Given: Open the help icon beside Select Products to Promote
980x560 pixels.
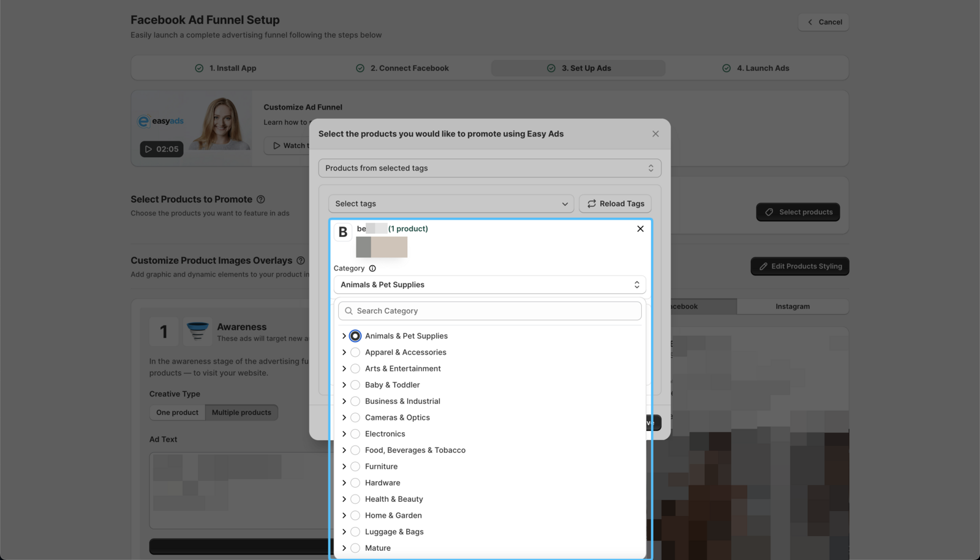Looking at the screenshot, I should point(260,199).
